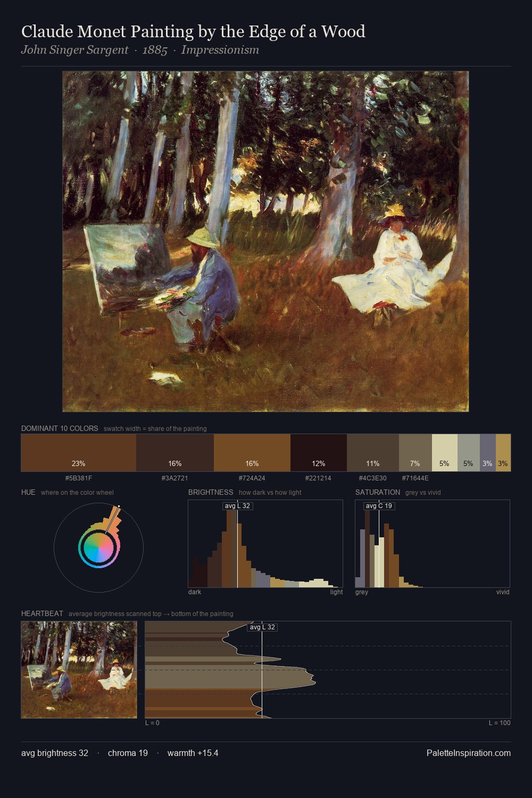Screen dimensions: 532x798
Task: Click the hex code #3A2721
Action: click(x=175, y=478)
